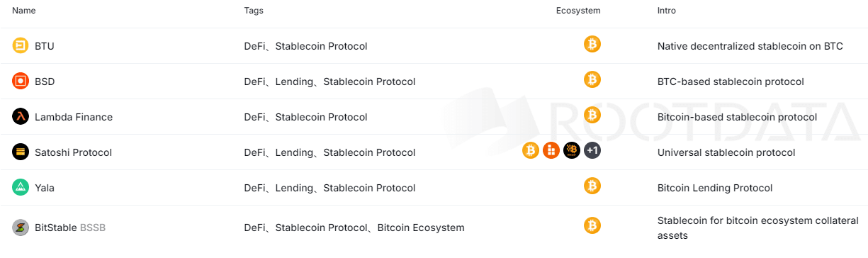Click the Lambda Finance logo icon
Viewport: 868px width, 258px height.
(x=21, y=117)
